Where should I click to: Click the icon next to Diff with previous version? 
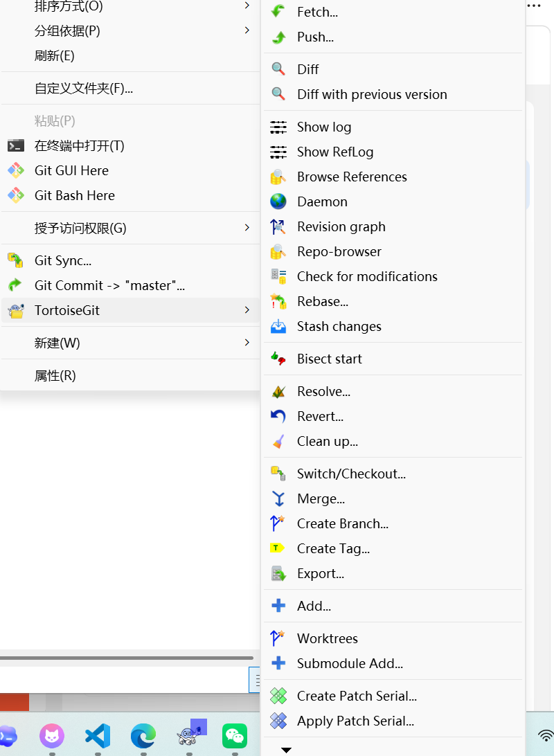(x=278, y=94)
